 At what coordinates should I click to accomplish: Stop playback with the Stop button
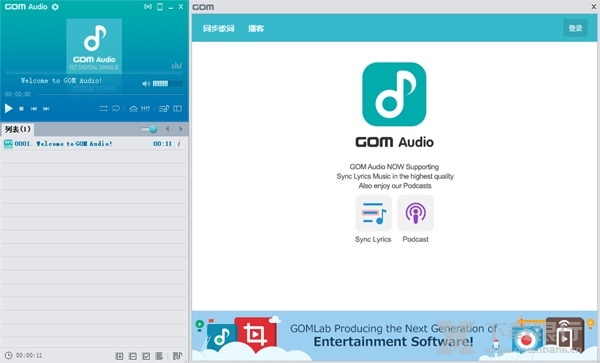(21, 109)
